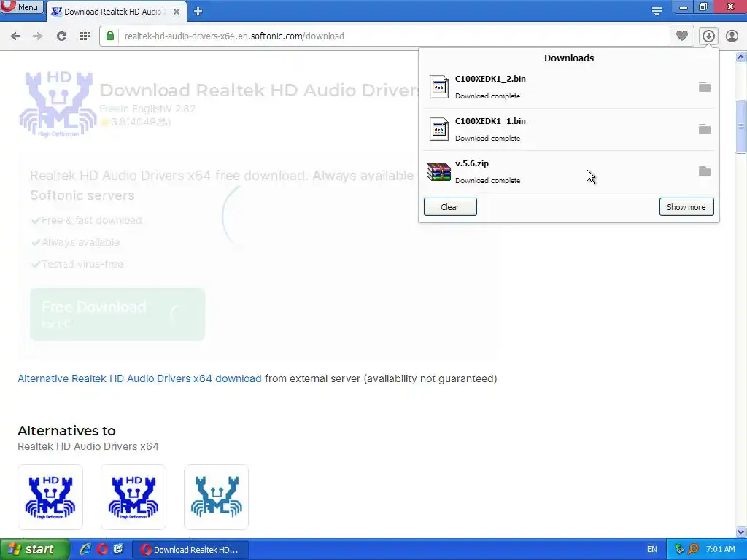Click the softonic URL address field
747x560 pixels.
[384, 36]
